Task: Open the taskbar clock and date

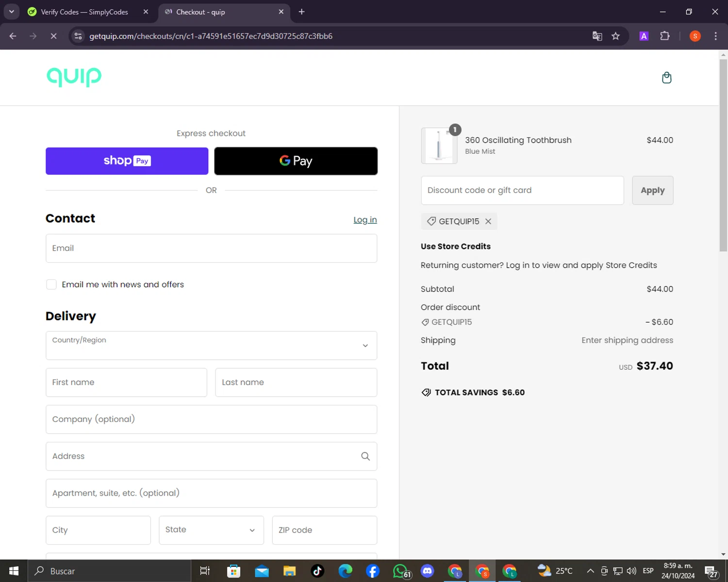Action: point(678,571)
